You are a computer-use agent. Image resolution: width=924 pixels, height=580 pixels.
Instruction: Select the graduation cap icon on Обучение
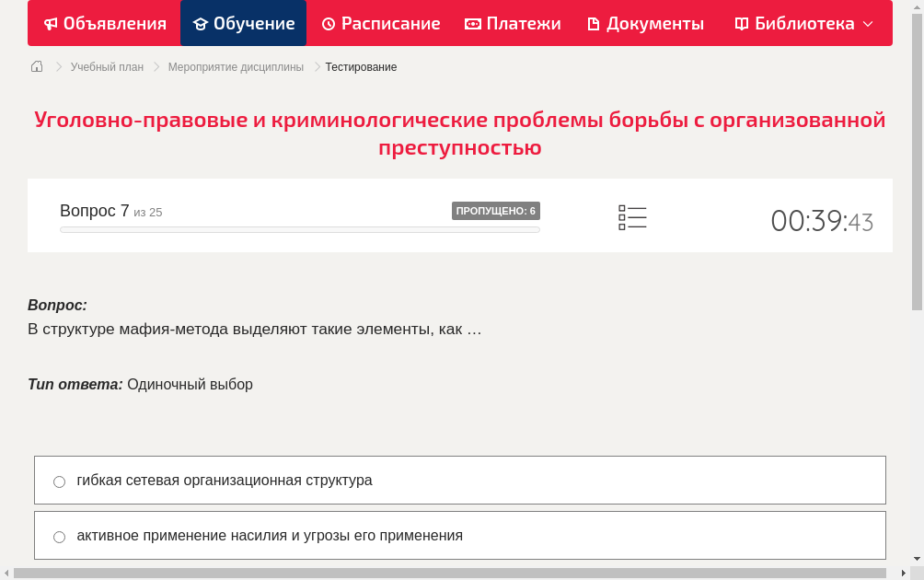pos(199,23)
